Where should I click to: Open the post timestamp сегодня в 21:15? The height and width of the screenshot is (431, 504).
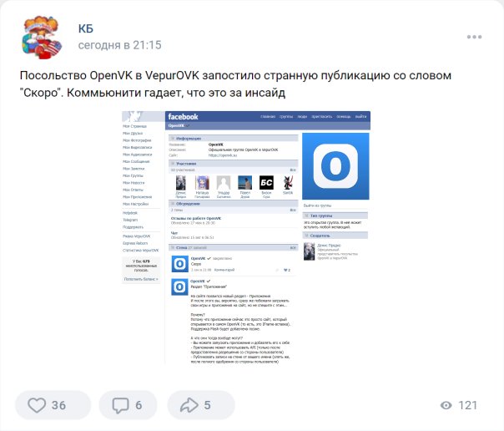[x=119, y=45]
